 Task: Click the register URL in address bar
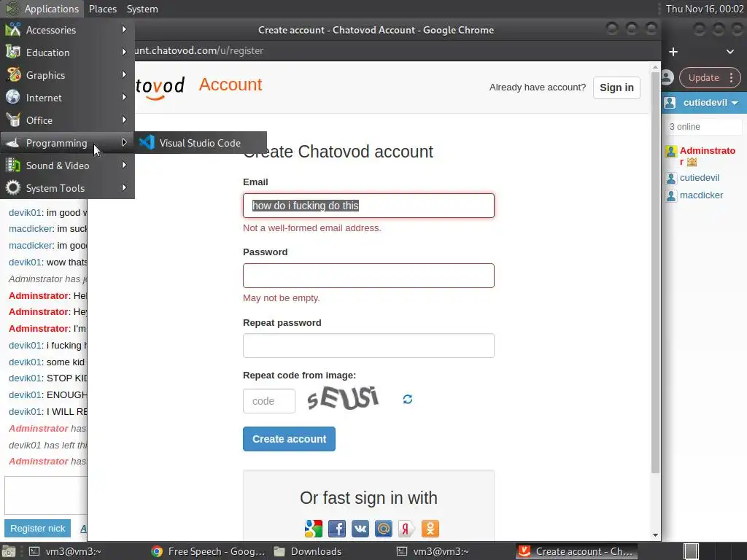pos(199,50)
